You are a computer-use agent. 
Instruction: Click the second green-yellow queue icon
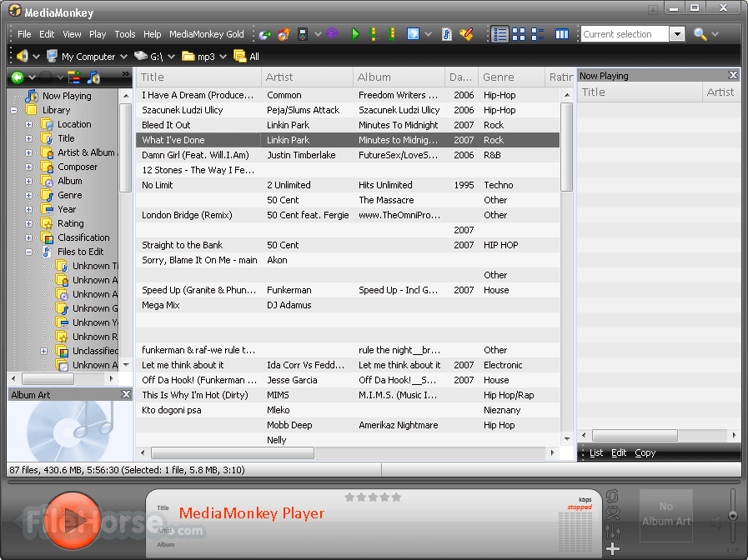(392, 34)
